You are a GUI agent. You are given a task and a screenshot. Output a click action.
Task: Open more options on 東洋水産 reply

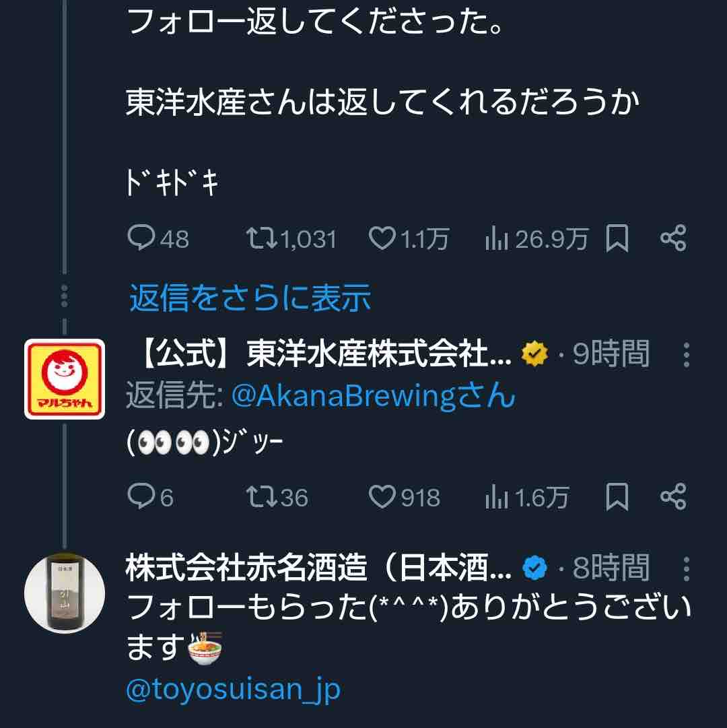(686, 355)
